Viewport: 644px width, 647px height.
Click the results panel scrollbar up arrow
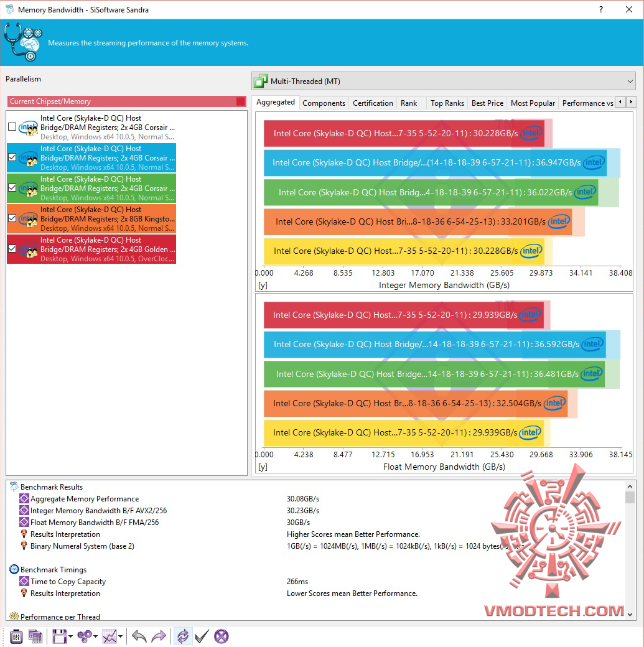tap(630, 486)
